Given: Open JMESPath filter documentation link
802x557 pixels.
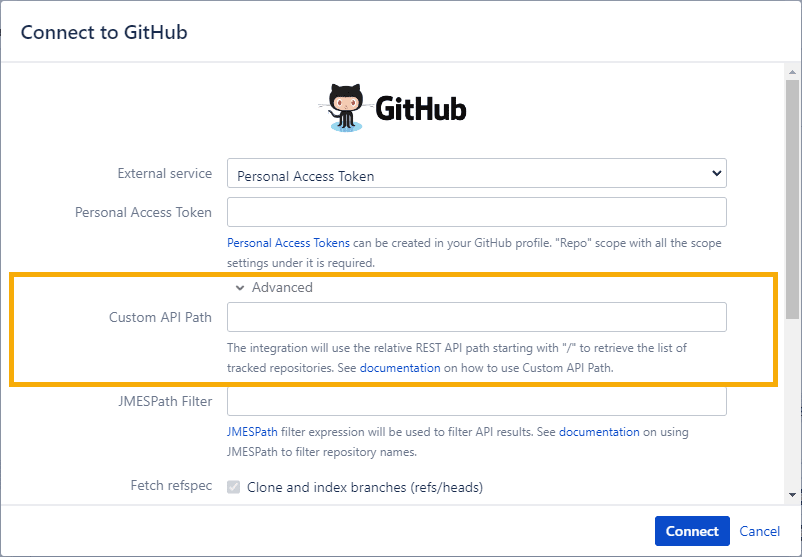Looking at the screenshot, I should coord(599,432).
